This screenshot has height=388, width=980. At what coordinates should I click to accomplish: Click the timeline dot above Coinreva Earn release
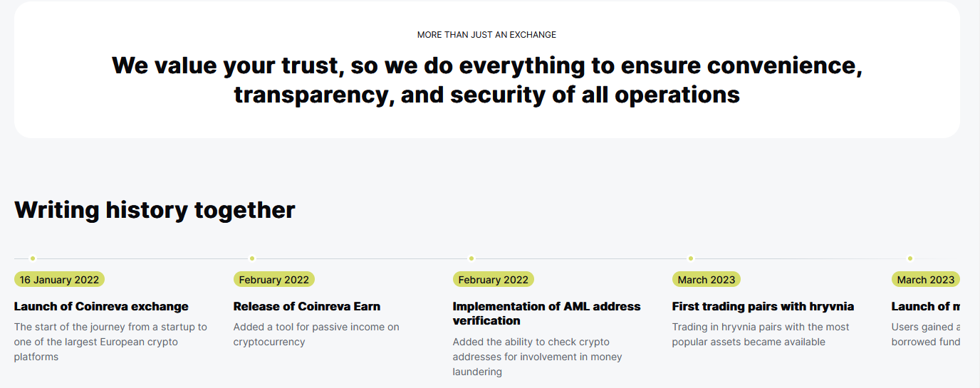252,258
